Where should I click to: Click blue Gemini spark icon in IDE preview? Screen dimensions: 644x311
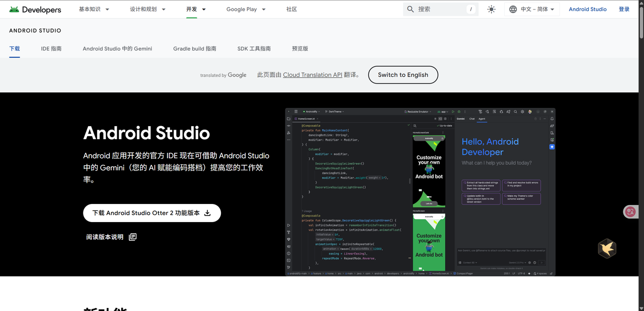coord(552,147)
